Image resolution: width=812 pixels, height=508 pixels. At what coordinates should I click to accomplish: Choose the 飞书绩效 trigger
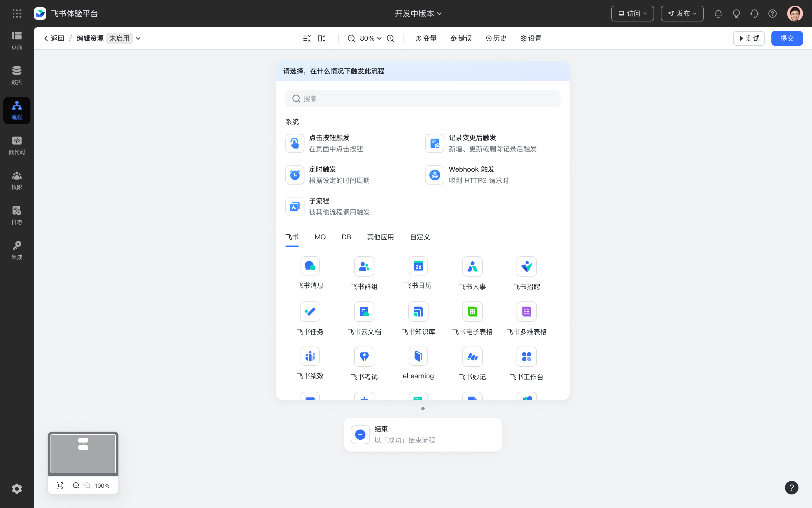[310, 363]
